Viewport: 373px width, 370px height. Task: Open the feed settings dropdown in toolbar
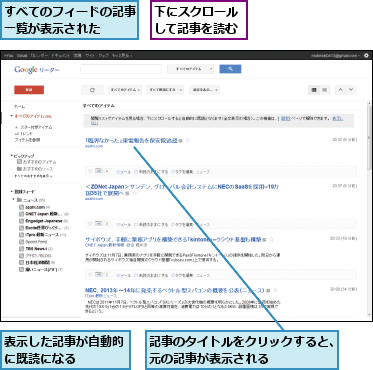(x=204, y=90)
